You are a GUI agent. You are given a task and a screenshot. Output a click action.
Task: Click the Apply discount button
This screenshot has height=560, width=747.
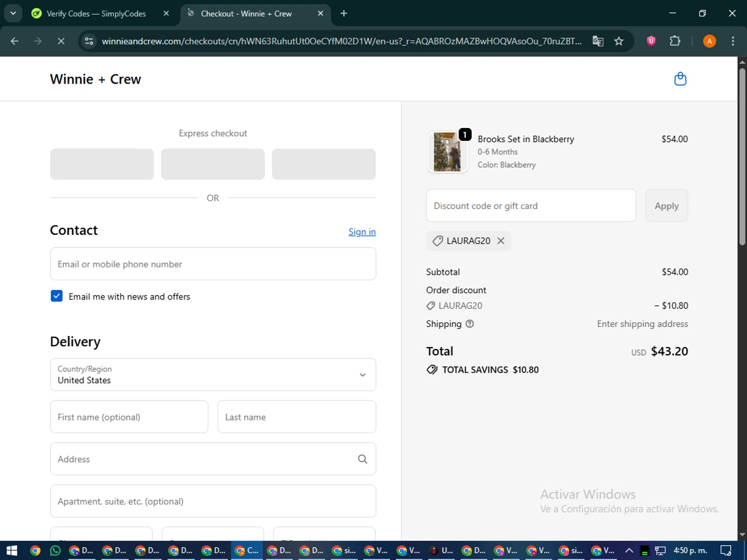click(666, 206)
